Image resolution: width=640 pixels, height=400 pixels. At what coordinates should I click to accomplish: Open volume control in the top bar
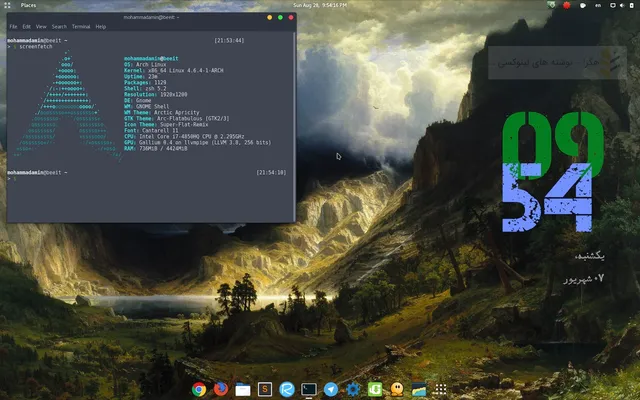point(622,5)
